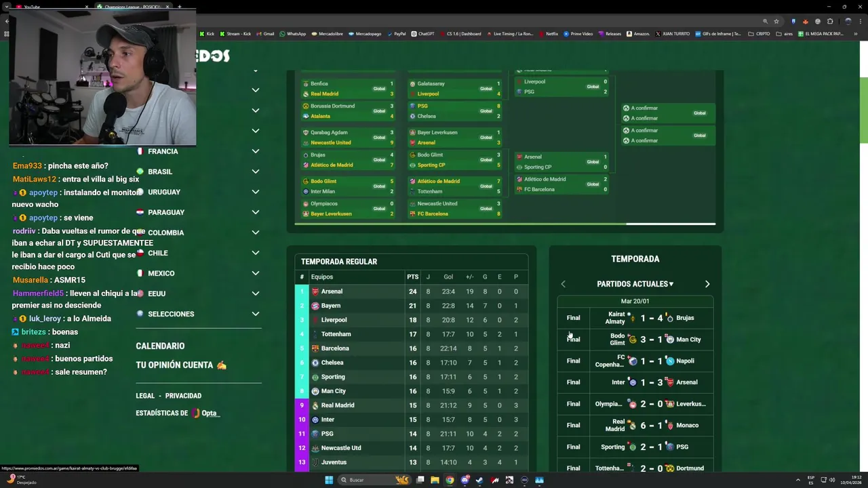The width and height of the screenshot is (868, 488).
Task: Open TU OPINIÓN CUENTA link
Action: click(x=181, y=365)
